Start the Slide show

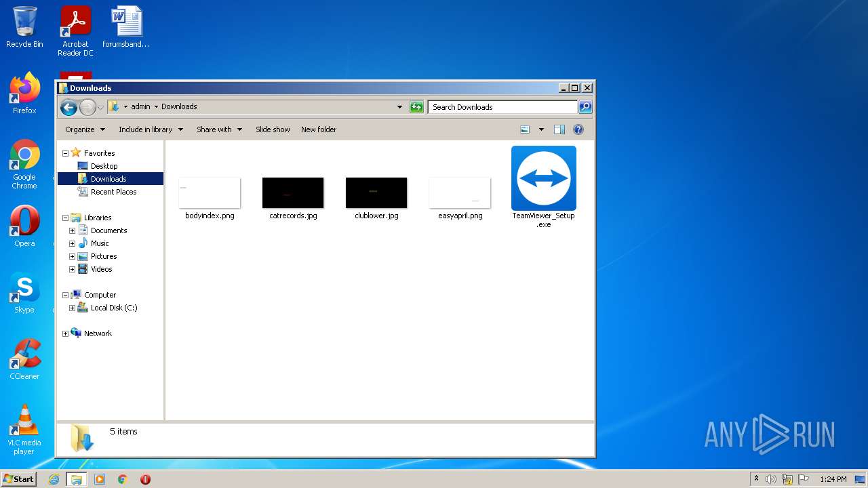coord(273,129)
